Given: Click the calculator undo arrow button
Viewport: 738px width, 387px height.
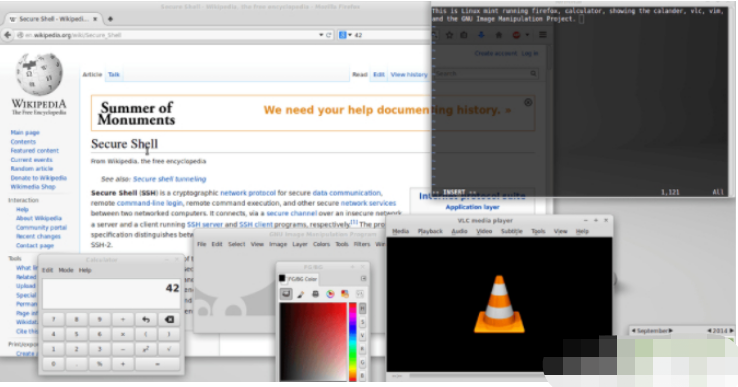Looking at the screenshot, I should (146, 320).
